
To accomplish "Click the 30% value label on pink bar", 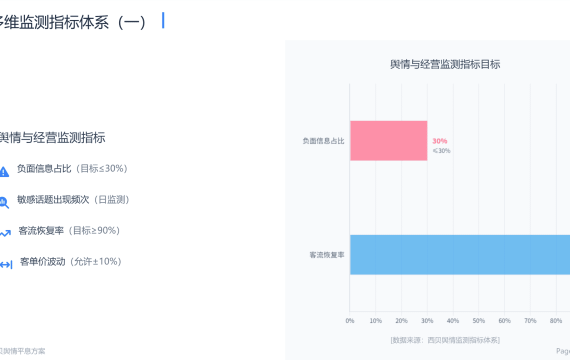I will pos(439,141).
